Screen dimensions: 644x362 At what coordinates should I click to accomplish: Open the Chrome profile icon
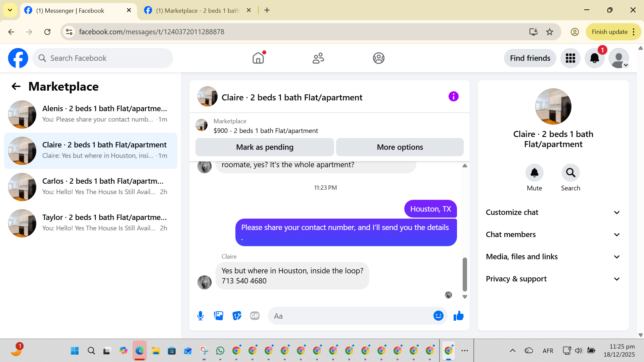point(574,32)
